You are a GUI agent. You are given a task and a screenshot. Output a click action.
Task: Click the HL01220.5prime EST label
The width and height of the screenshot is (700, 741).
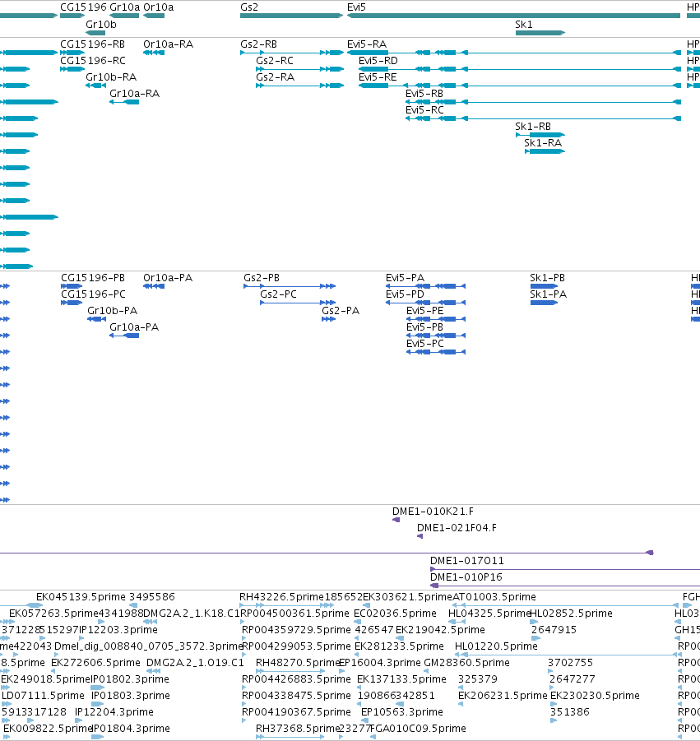click(x=496, y=646)
